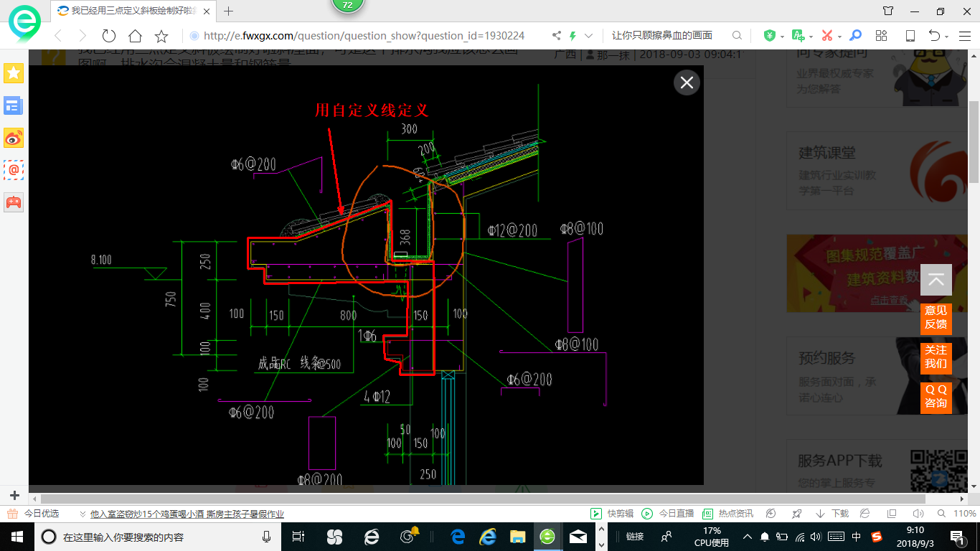Open the Windows Start menu
Image resolution: width=980 pixels, height=551 pixels.
(x=16, y=537)
